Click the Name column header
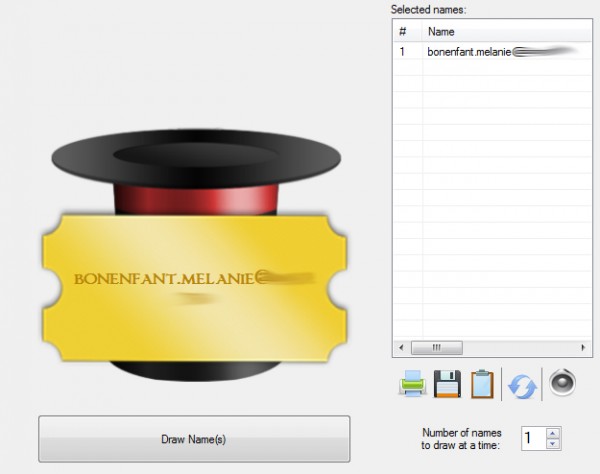This screenshot has width=600, height=474. (507, 31)
